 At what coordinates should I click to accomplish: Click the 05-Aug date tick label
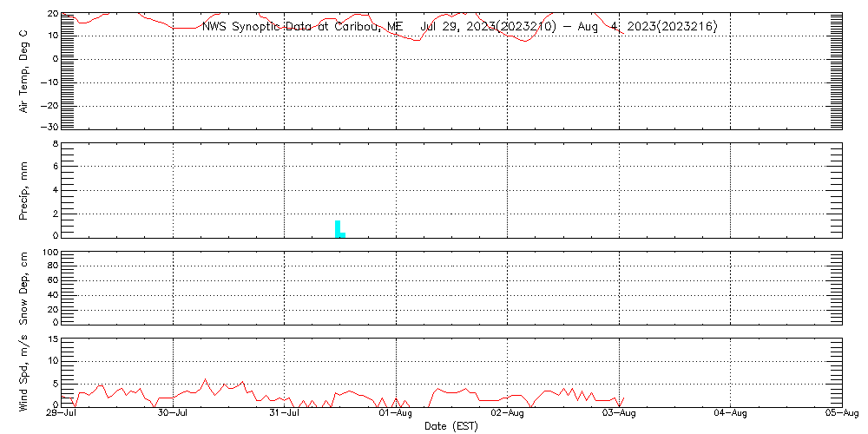click(x=840, y=414)
